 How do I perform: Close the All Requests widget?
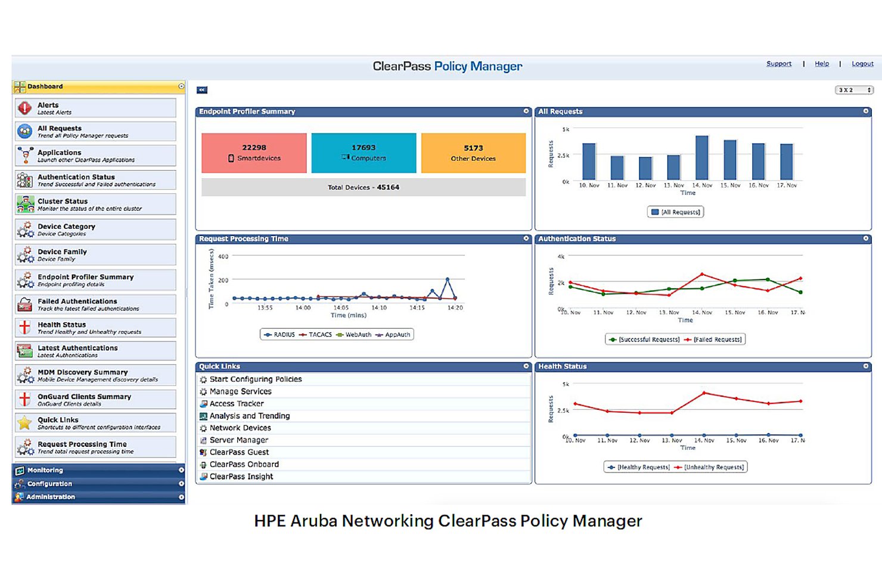tap(866, 111)
